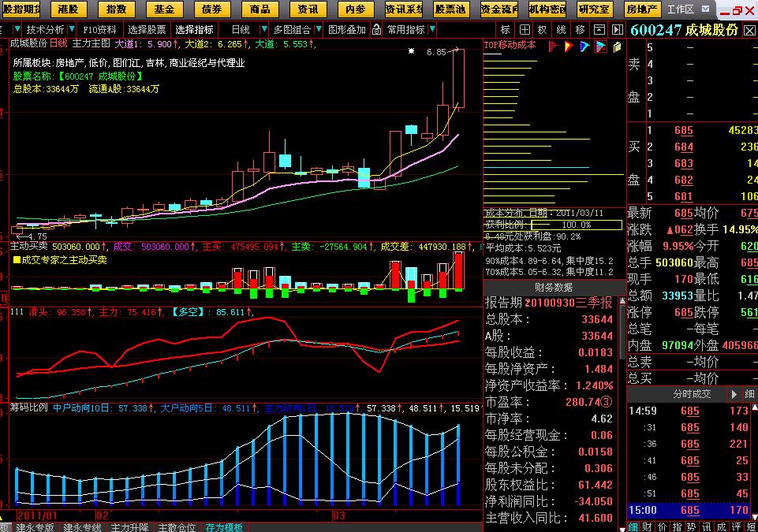Switch to the 主力升降 bottom tab

point(129,527)
